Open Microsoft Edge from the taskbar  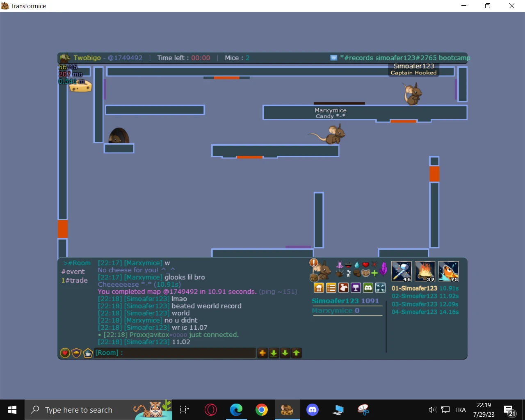236,410
